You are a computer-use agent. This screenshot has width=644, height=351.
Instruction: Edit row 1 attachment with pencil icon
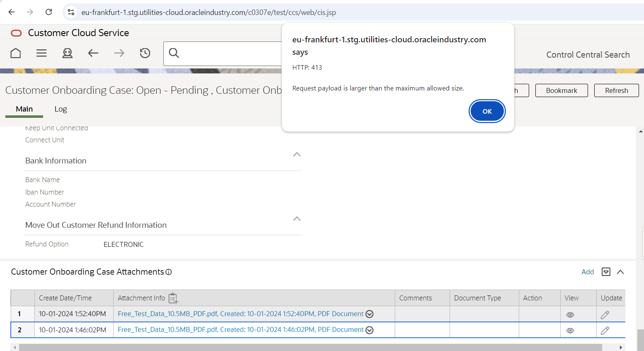click(605, 315)
